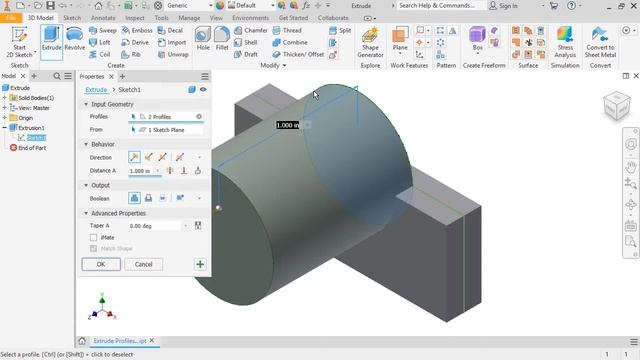Open Distance A value dropdown arrow

tap(158, 171)
